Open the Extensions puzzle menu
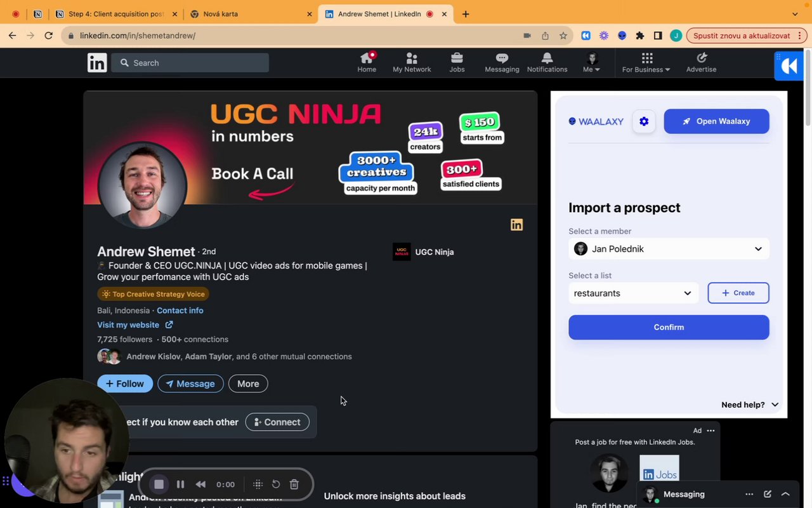Screen dimensions: 812x508 click(x=640, y=36)
